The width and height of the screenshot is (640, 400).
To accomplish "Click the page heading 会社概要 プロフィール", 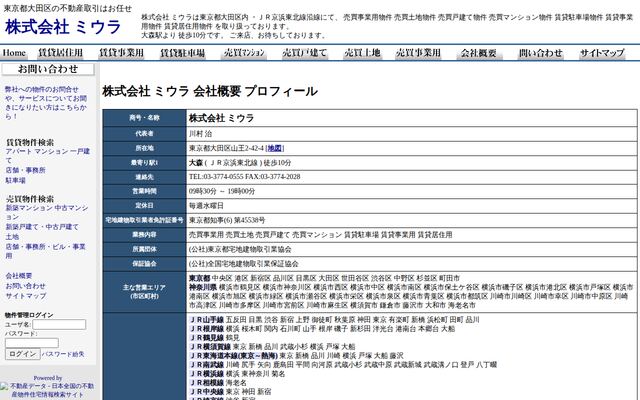I will click(x=256, y=91).
